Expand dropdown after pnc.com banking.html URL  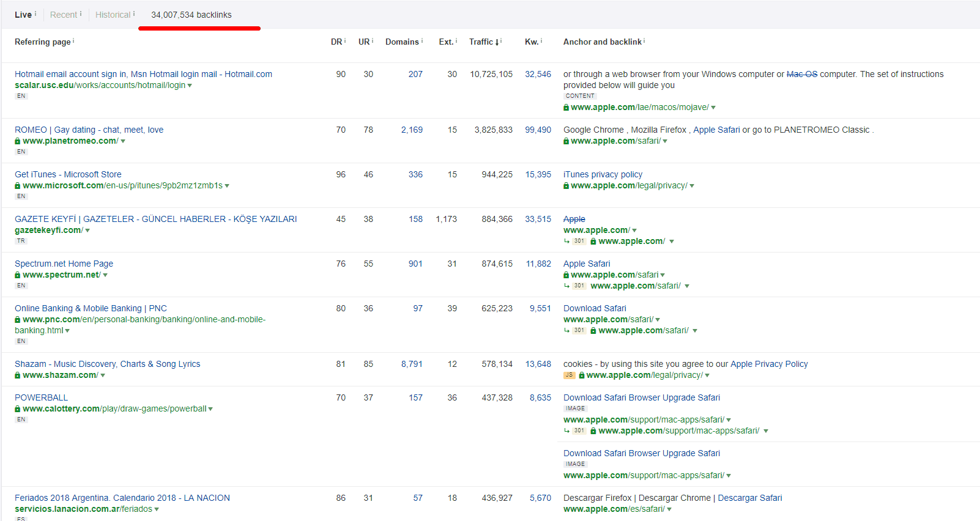67,331
